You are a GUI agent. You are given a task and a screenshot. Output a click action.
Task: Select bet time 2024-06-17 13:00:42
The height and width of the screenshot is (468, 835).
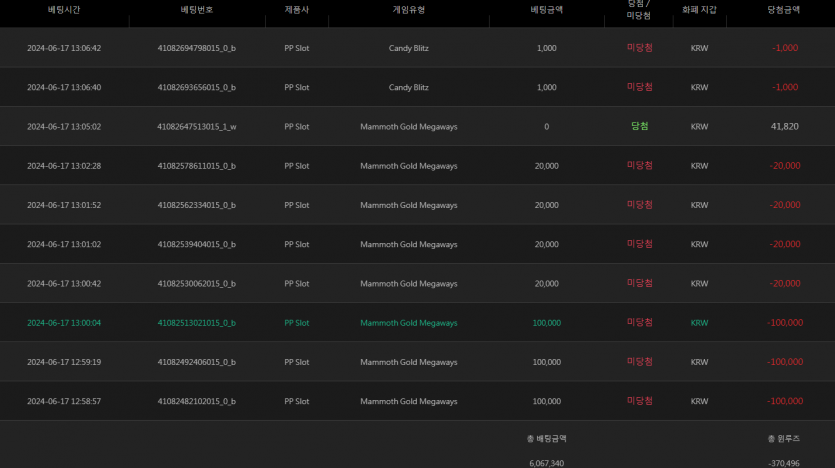pos(64,284)
